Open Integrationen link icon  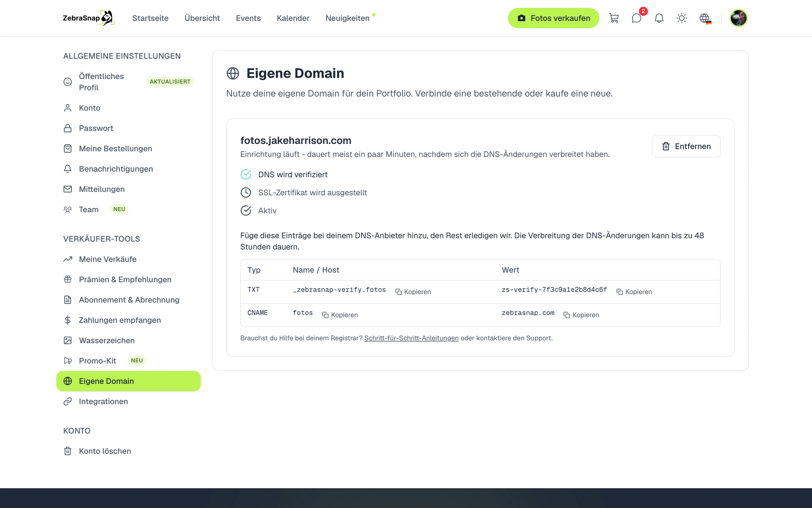(x=129, y=402)
